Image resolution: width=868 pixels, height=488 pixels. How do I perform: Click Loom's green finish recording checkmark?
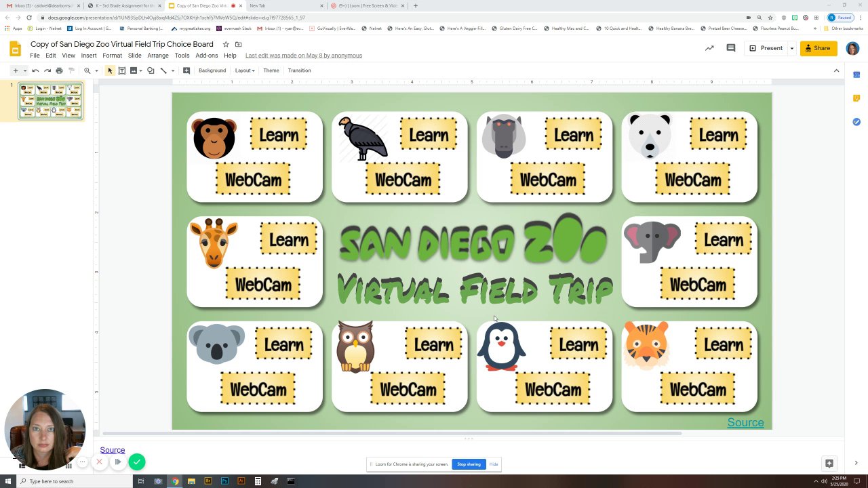point(136,462)
